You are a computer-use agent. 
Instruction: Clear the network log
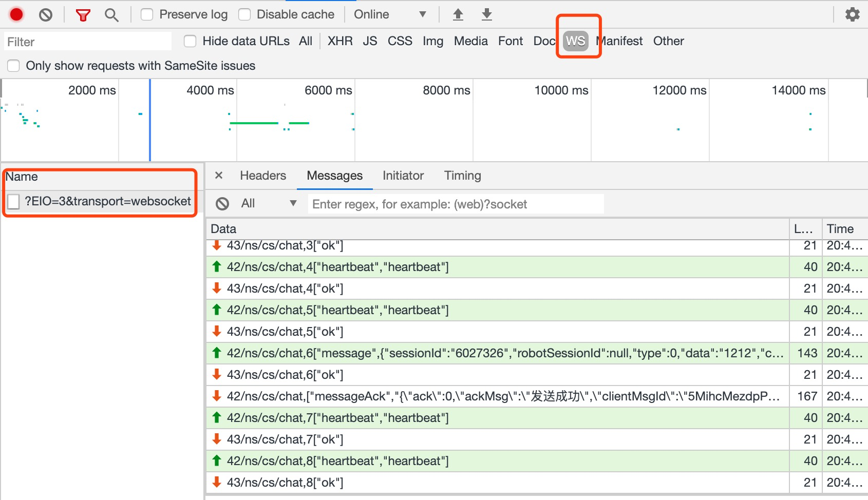tap(46, 15)
